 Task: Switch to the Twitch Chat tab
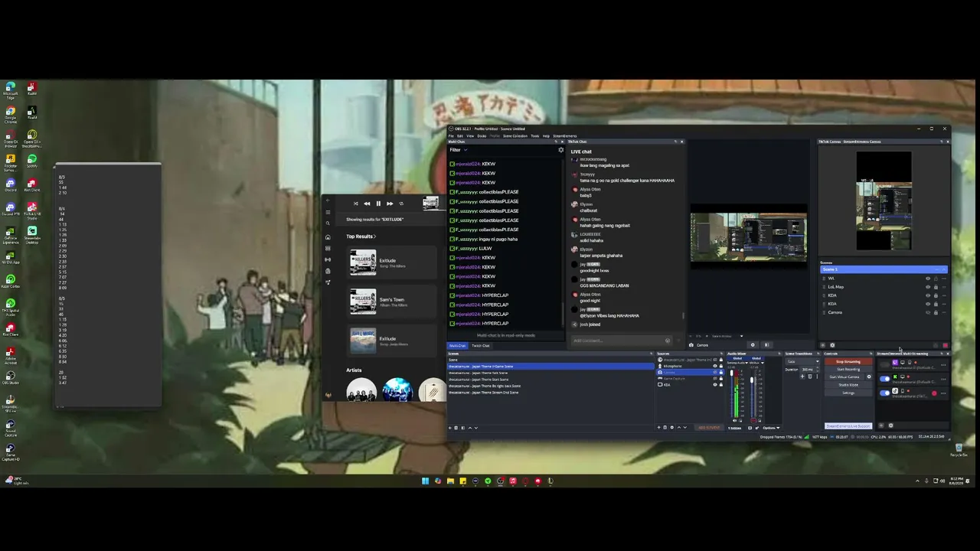480,346
